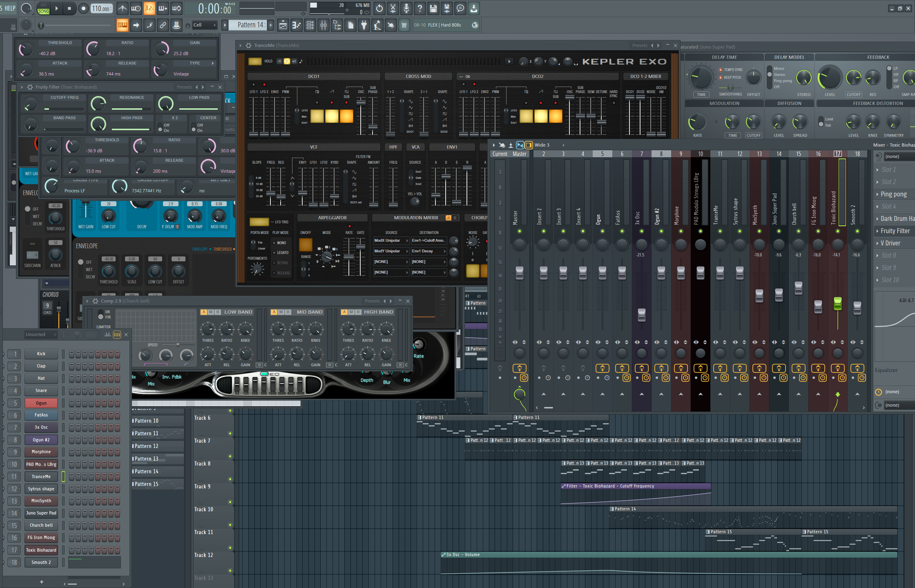Click the microphone one-click audio recording icon
The width and height of the screenshot is (915, 588).
406,8
